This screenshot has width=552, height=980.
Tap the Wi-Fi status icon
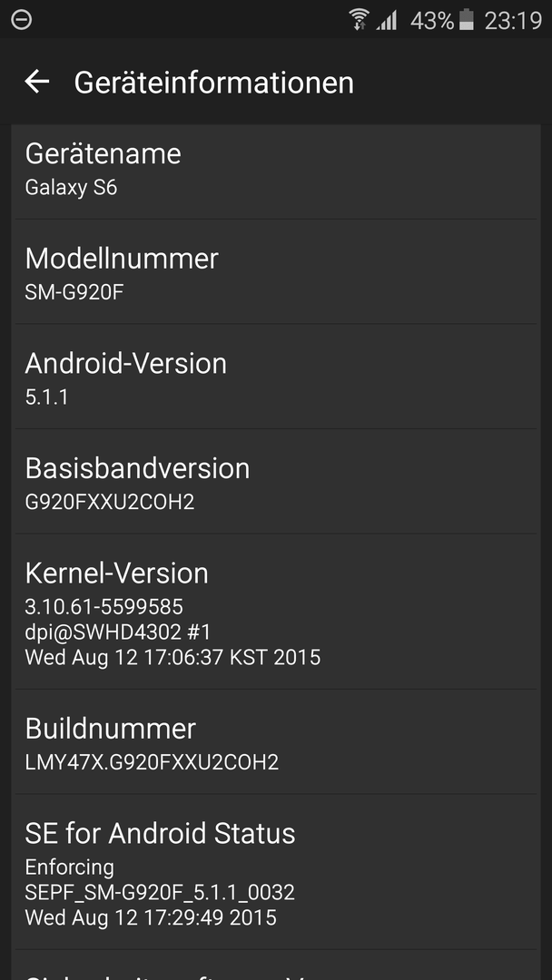[359, 20]
